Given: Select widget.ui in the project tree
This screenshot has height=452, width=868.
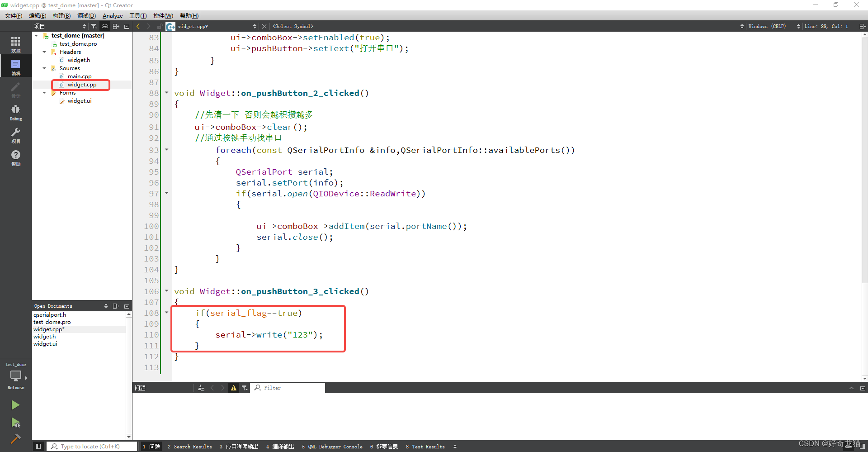Looking at the screenshot, I should pyautogui.click(x=80, y=101).
